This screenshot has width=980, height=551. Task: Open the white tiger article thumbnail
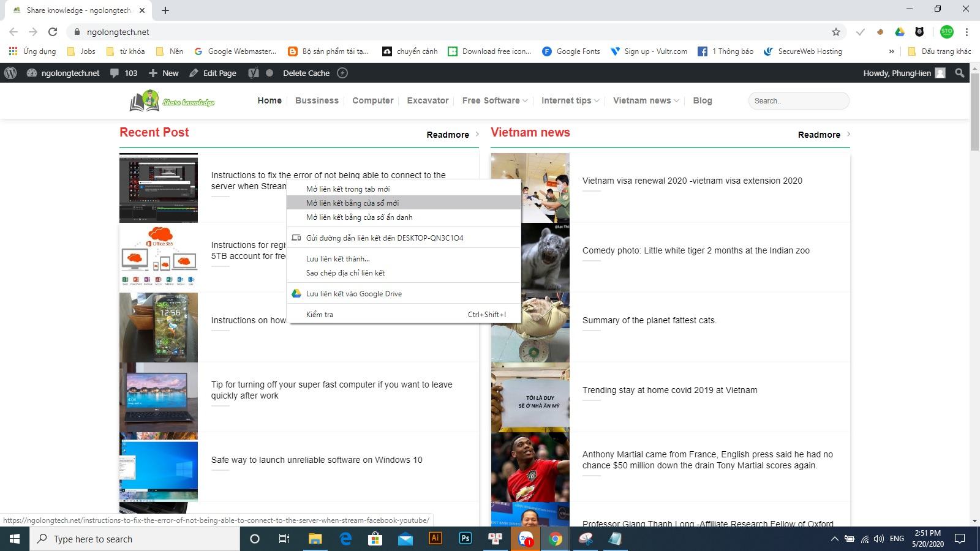point(530,257)
